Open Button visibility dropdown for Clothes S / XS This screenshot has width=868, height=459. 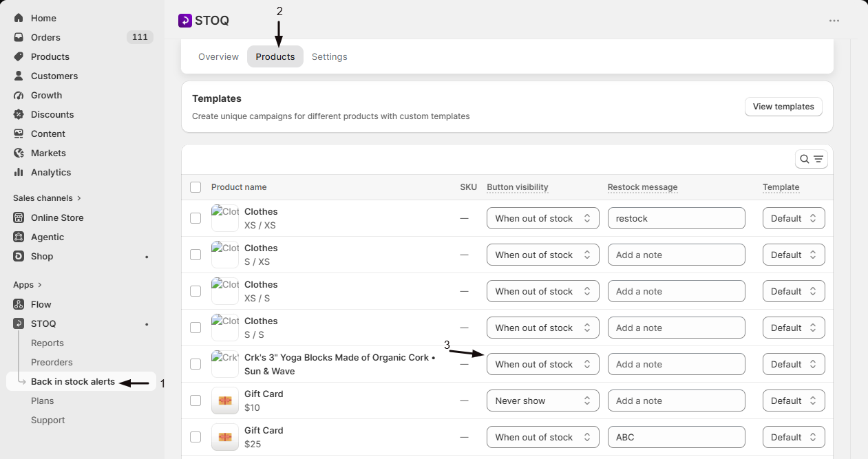[x=543, y=255]
